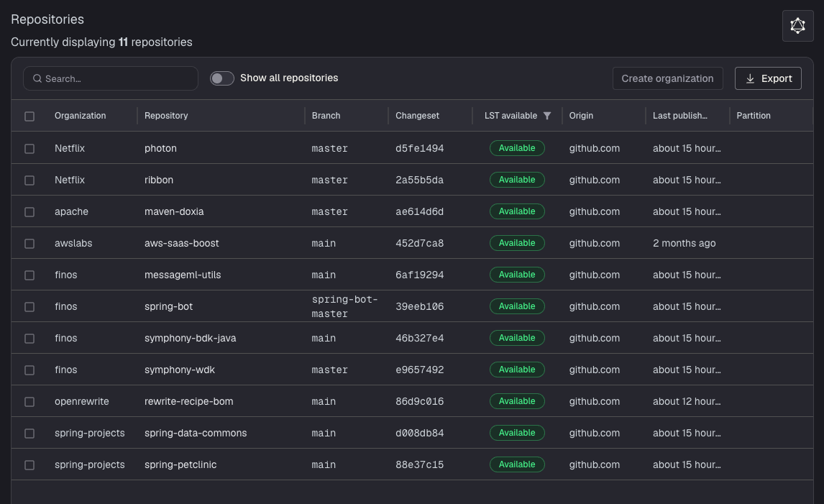Sort by Changeset column header

tap(417, 116)
